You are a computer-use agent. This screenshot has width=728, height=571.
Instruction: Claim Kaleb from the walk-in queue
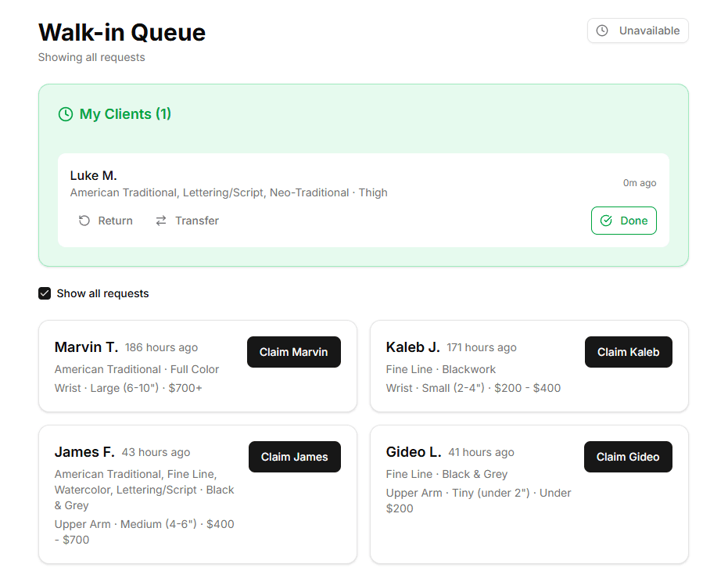coord(628,352)
